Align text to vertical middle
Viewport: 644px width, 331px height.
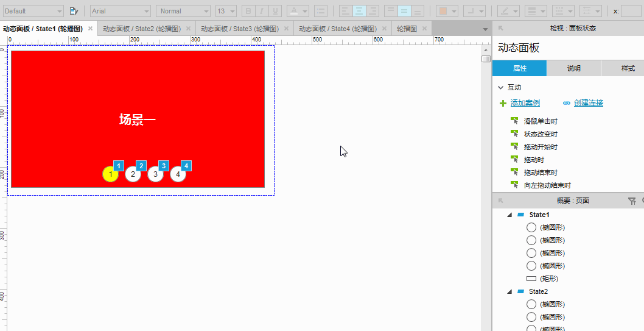pos(405,11)
